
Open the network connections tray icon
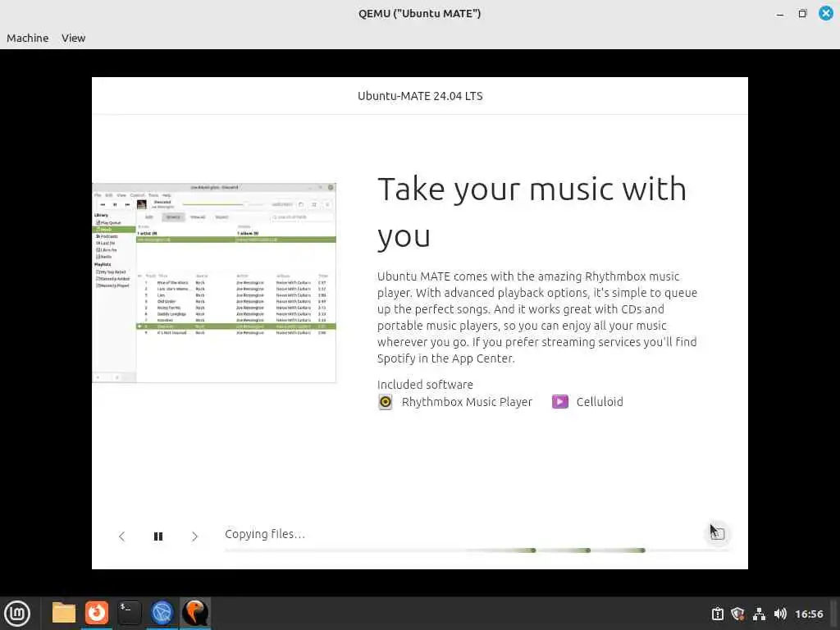[759, 614]
